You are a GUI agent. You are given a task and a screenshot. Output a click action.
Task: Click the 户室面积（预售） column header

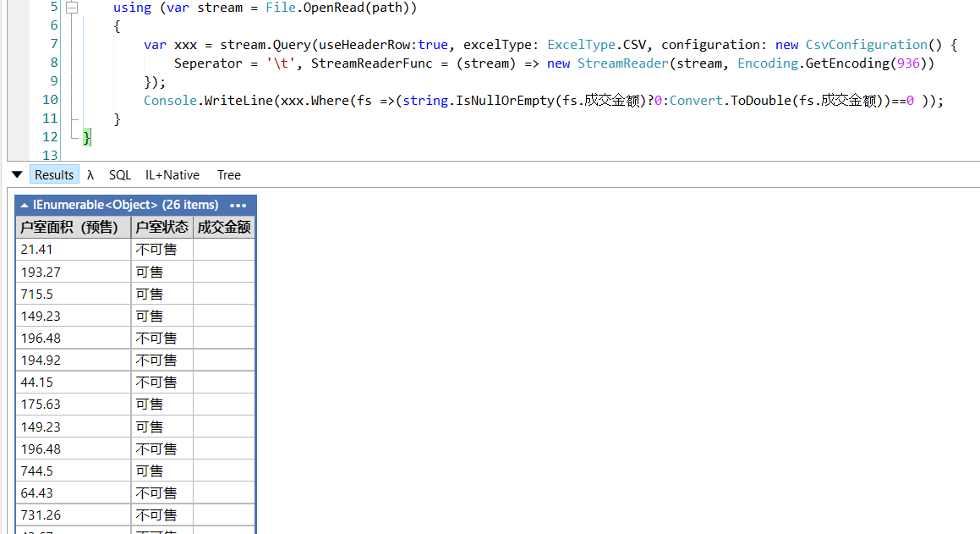click(x=73, y=227)
